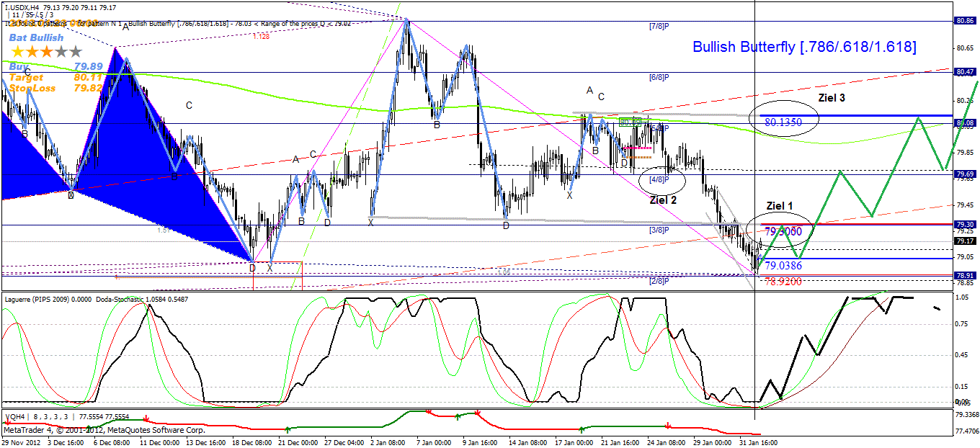Click the 80.08 price axis label

click(966, 123)
